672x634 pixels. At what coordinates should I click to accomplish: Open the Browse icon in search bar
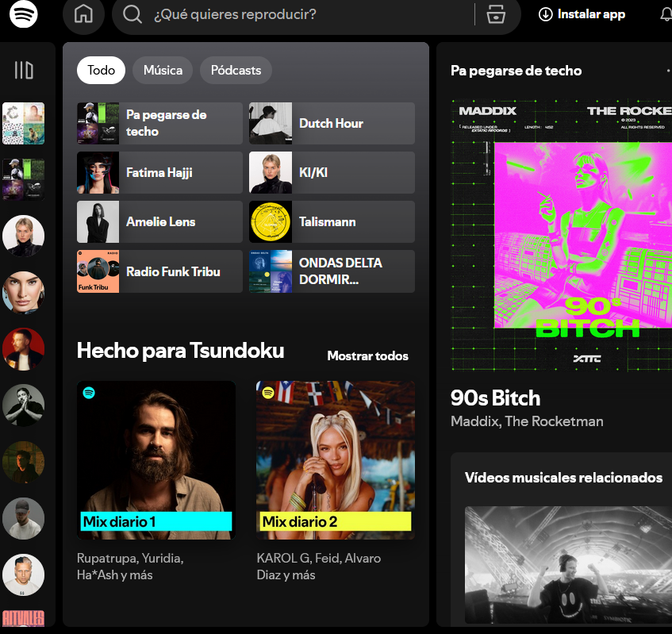pos(496,14)
